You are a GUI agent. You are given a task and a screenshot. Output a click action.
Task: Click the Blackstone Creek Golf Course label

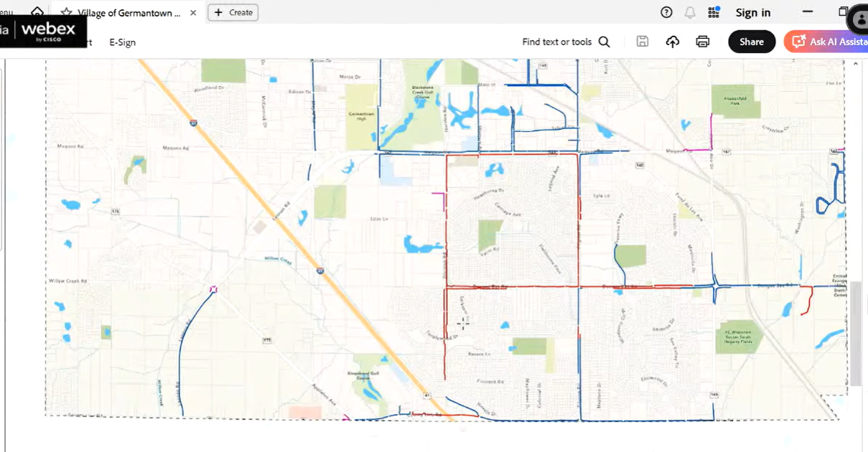(422, 91)
